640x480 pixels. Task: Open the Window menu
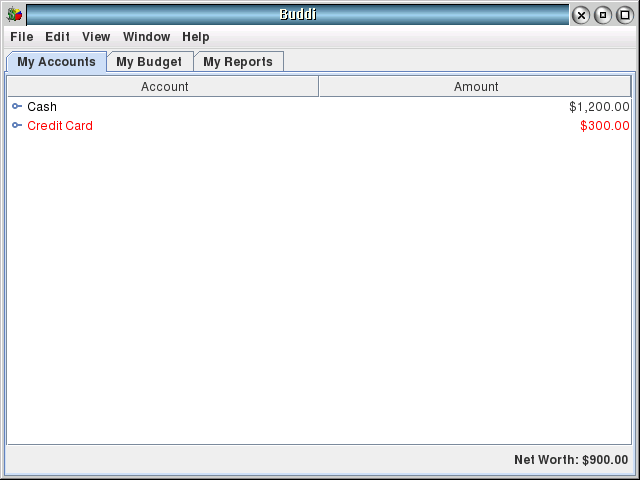[x=146, y=37]
